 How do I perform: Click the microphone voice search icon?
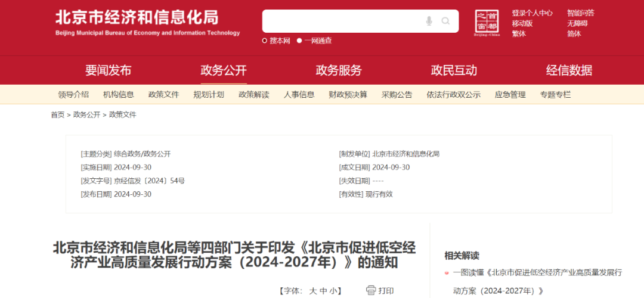pos(429,21)
